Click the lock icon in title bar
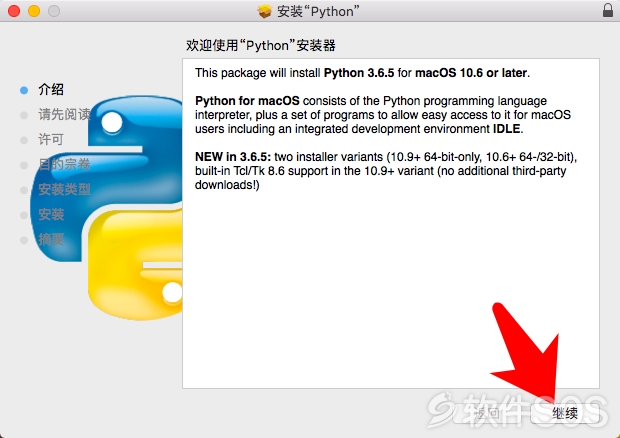The height and width of the screenshot is (438, 620). (x=608, y=10)
